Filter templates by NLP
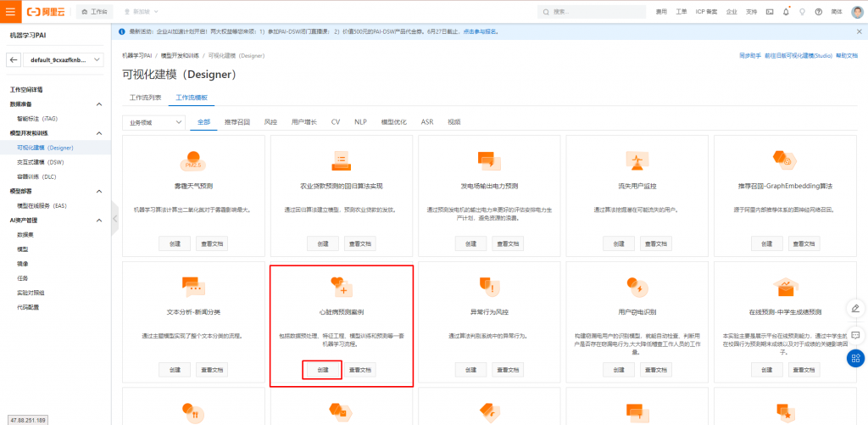The image size is (868, 425). [360, 122]
